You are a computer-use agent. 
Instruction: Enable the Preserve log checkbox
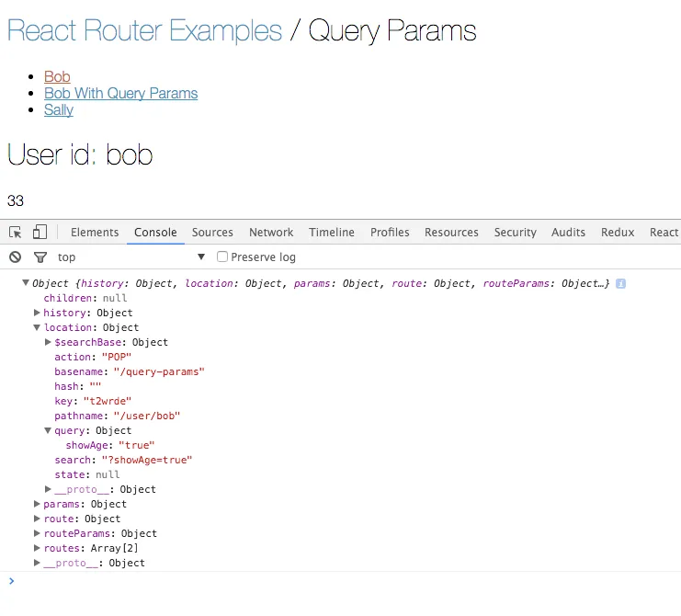click(222, 257)
